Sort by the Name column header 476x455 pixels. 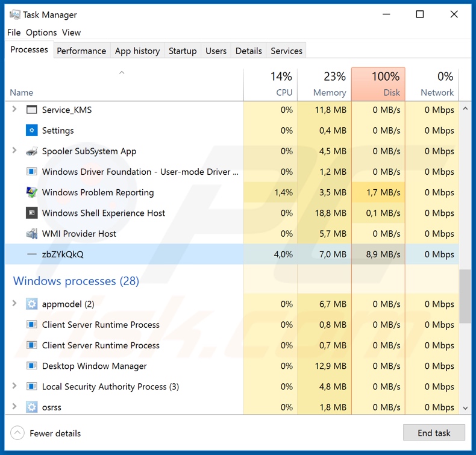click(124, 85)
